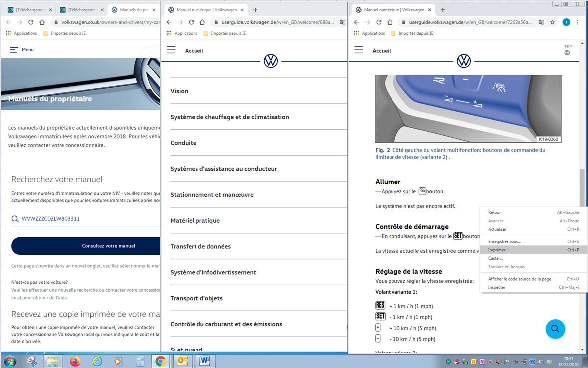
Task: Open new tab in right Chrome window
Action: click(443, 10)
